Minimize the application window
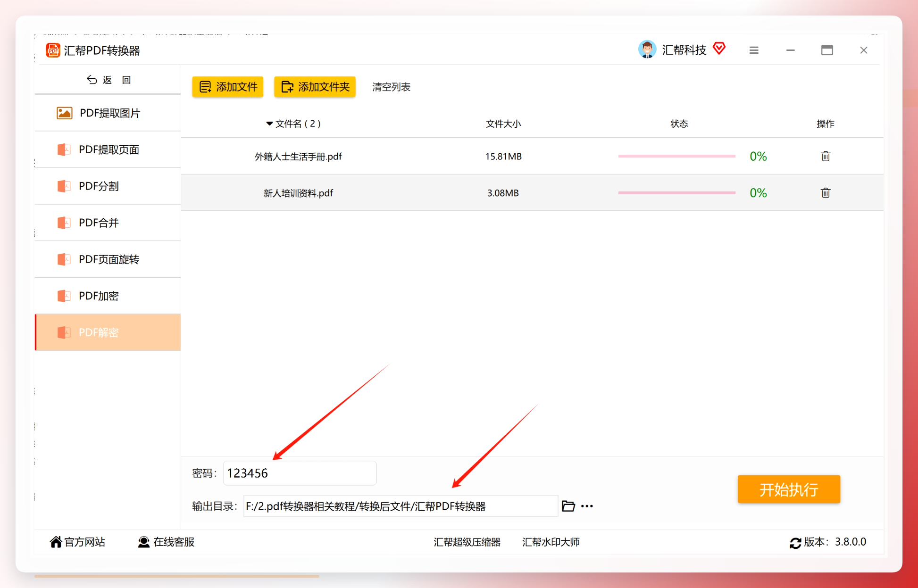 (791, 50)
